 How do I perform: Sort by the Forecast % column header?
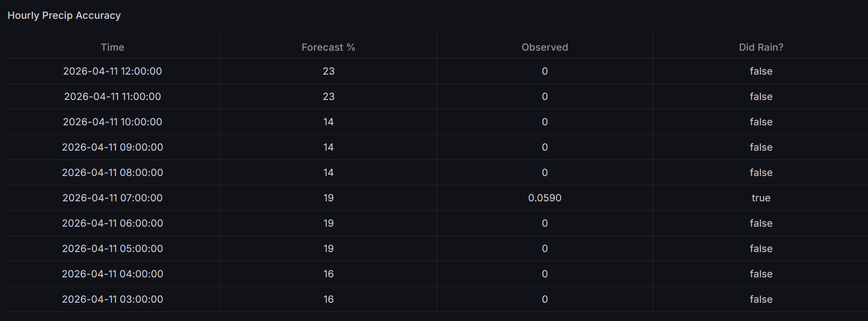coord(328,47)
